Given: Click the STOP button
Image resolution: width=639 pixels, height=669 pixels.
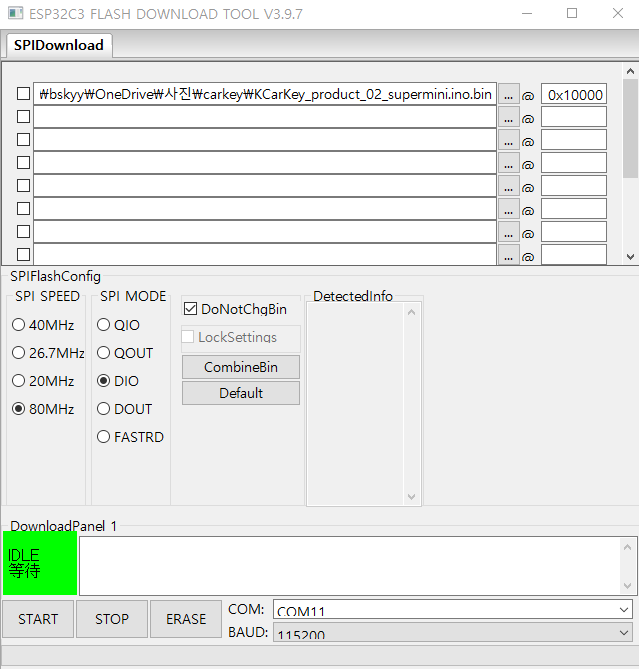Looking at the screenshot, I should 112,619.
